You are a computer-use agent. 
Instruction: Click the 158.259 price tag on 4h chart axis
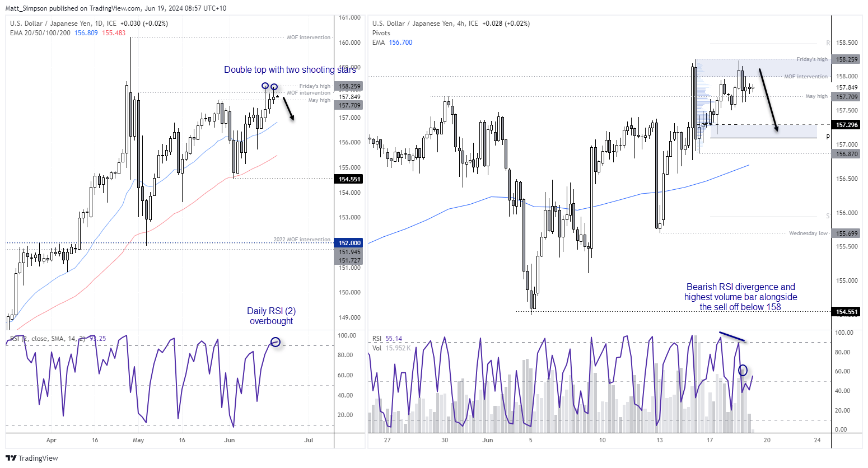[x=846, y=59]
